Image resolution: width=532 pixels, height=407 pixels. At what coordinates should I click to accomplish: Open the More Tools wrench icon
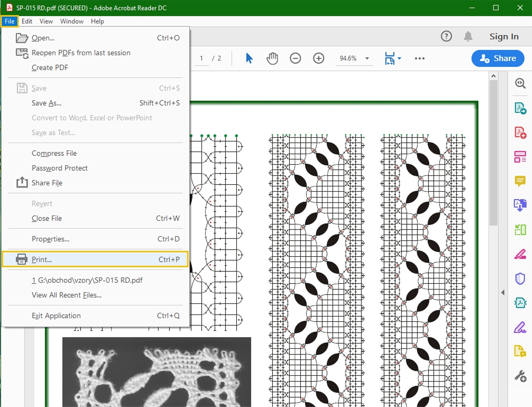click(520, 376)
